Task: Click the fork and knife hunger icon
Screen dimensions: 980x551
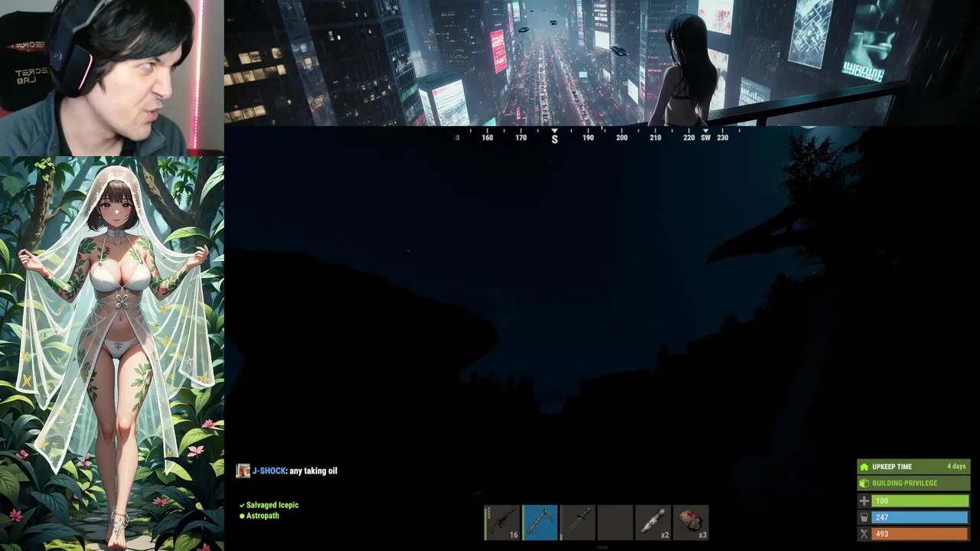Action: [864, 534]
